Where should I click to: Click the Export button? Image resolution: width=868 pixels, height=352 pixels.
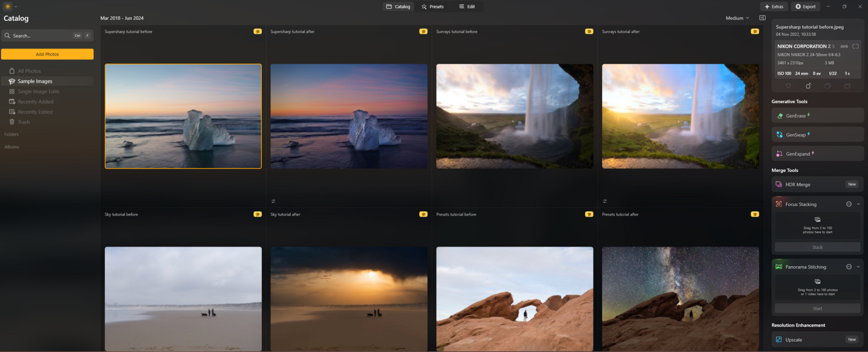tap(805, 6)
